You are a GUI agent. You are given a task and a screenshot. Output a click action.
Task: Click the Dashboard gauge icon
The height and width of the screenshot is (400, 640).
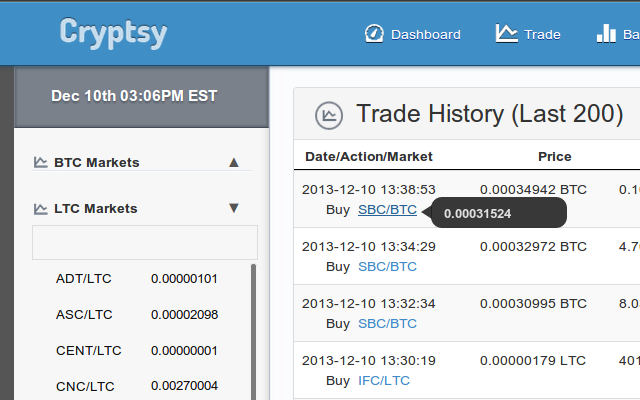point(374,34)
